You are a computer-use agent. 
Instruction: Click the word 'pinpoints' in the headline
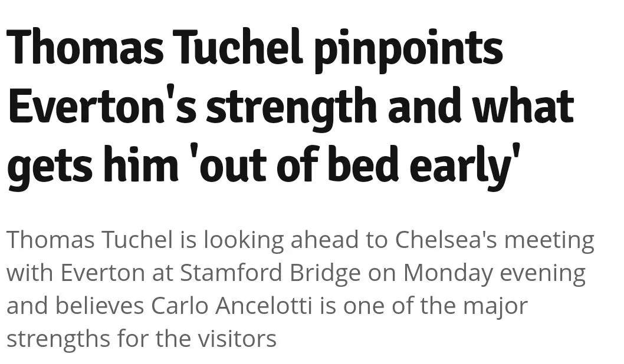(x=408, y=48)
